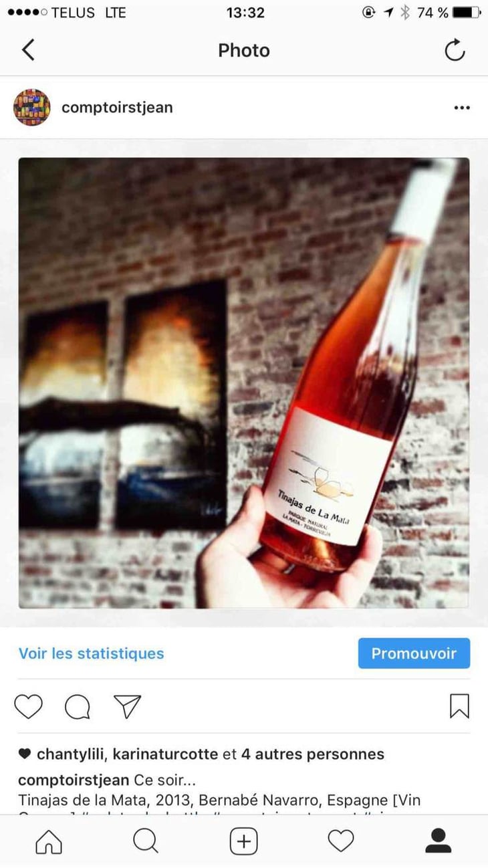Open comments with speech bubble icon
The image size is (488, 868).
coord(78,706)
